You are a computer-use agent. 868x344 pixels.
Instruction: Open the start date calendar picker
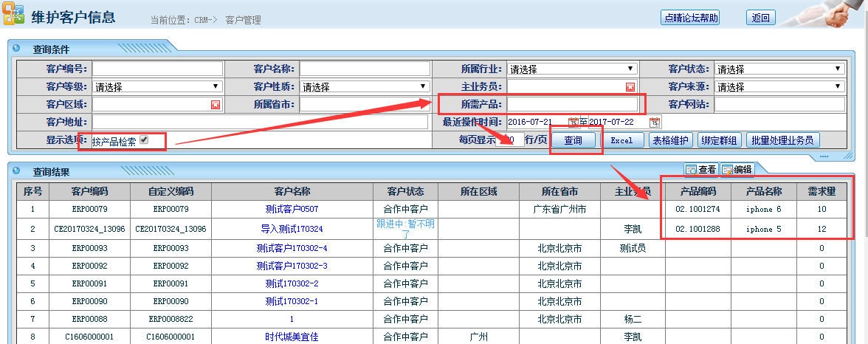pyautogui.click(x=573, y=122)
